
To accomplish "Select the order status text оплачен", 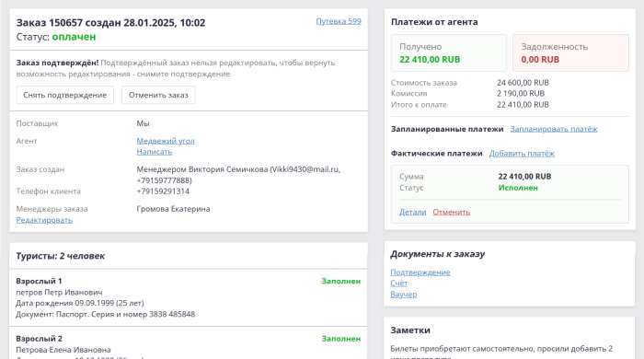I will [x=74, y=37].
